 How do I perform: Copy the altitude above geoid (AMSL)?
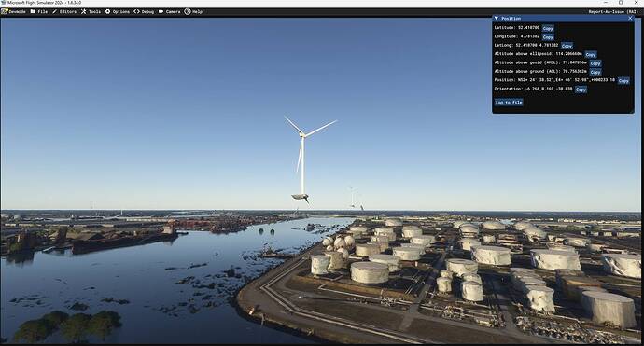tap(595, 63)
